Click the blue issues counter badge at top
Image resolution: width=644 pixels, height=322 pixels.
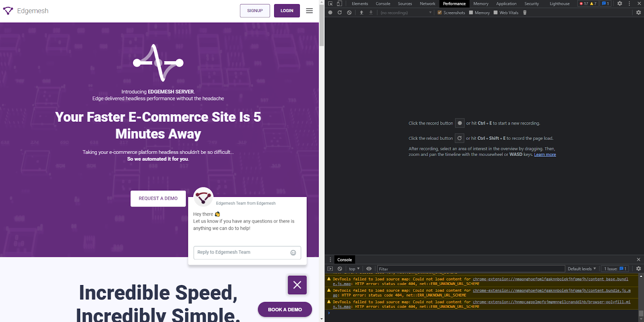pyautogui.click(x=605, y=4)
